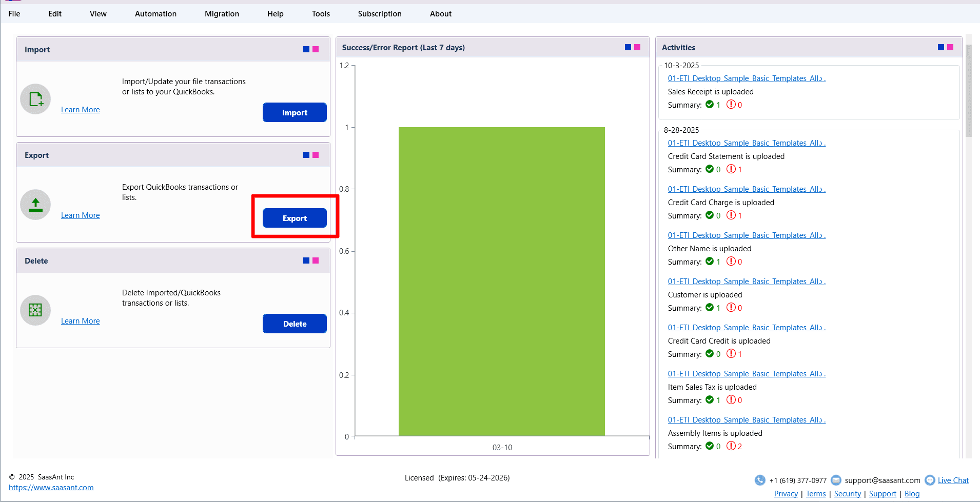Click the pink square on Export panel header
This screenshot has height=502, width=980.
316,155
